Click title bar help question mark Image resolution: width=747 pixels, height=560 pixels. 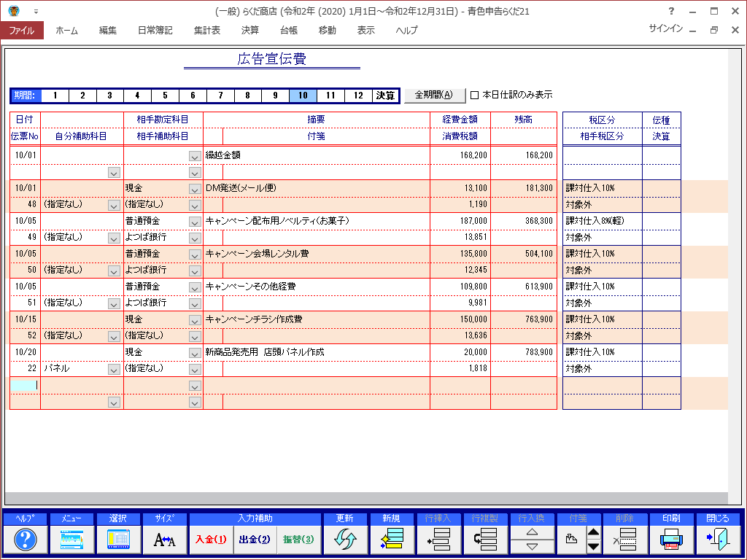(x=671, y=11)
